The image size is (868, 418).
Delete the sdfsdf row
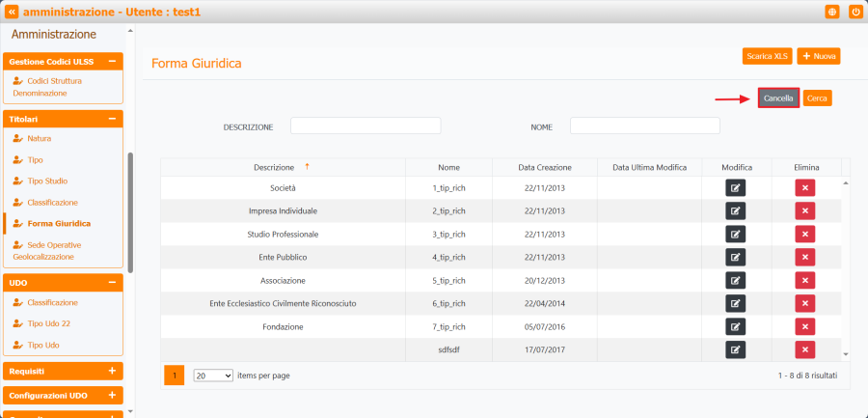click(805, 349)
